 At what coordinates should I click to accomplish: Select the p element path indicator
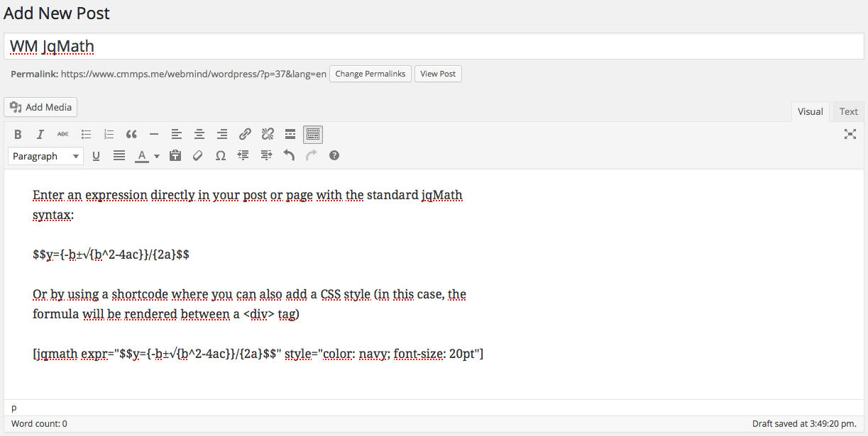(14, 408)
